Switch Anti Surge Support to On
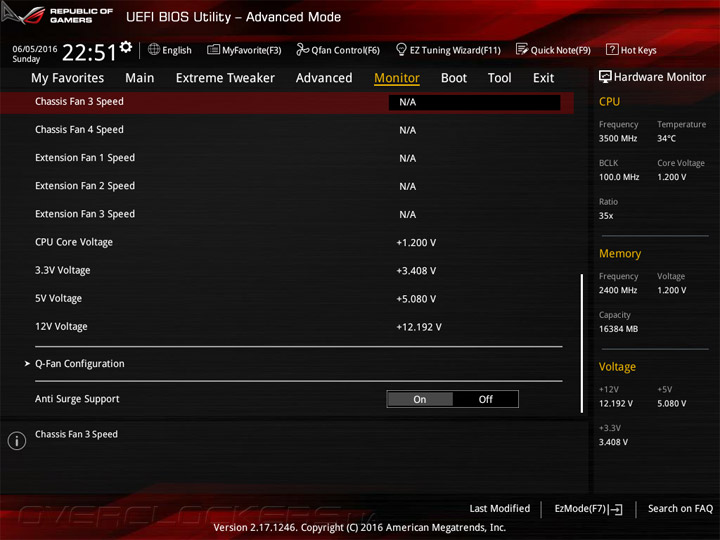The height and width of the screenshot is (540, 720). click(420, 399)
